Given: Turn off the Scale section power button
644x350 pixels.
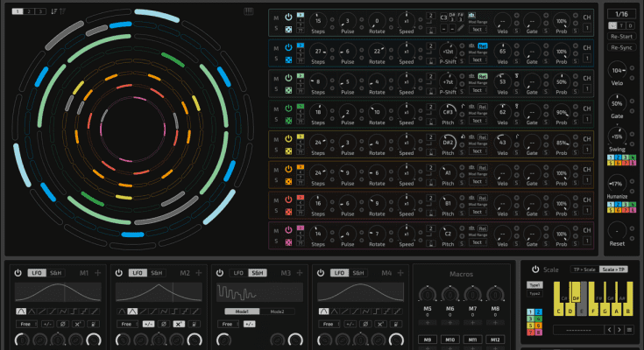Looking at the screenshot, I should [x=534, y=270].
